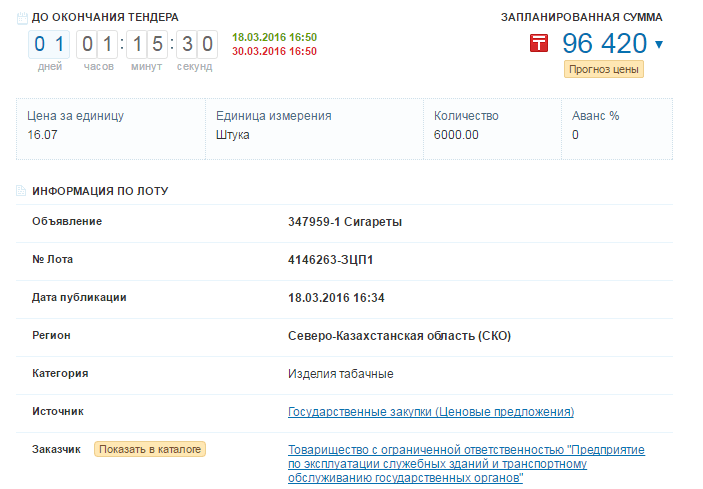Screen dimensions: 703x489
Task: Click the document icon beside 'До окончания тендера'
Action: tap(22, 17)
